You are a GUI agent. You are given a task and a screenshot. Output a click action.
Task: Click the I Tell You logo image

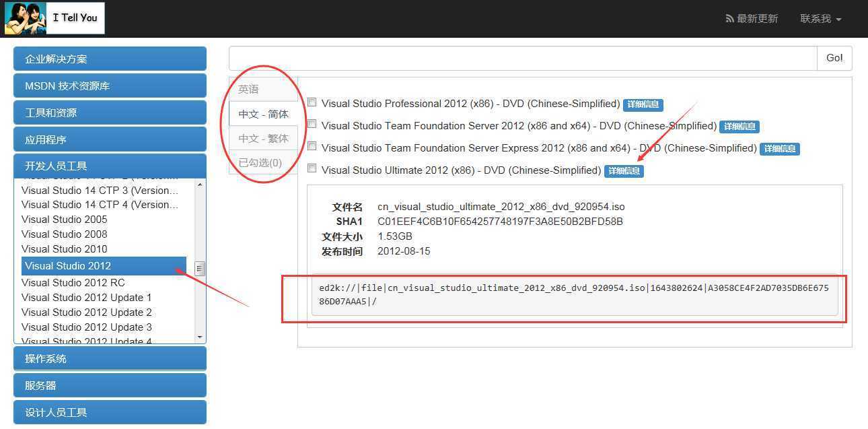tap(55, 18)
